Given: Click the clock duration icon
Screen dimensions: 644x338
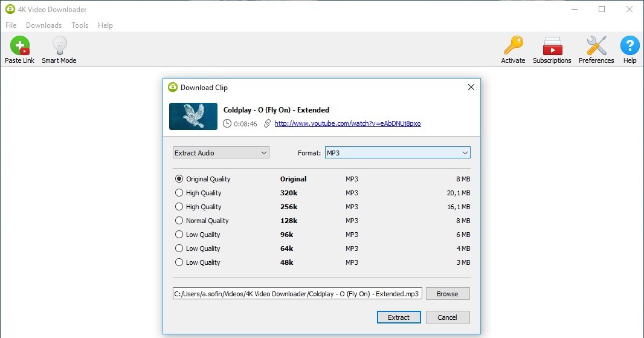Looking at the screenshot, I should coord(227,123).
